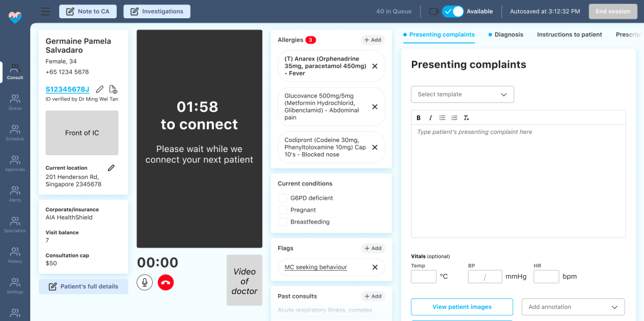Open patient ID link S12345678J
The width and height of the screenshot is (644, 321).
(x=67, y=89)
